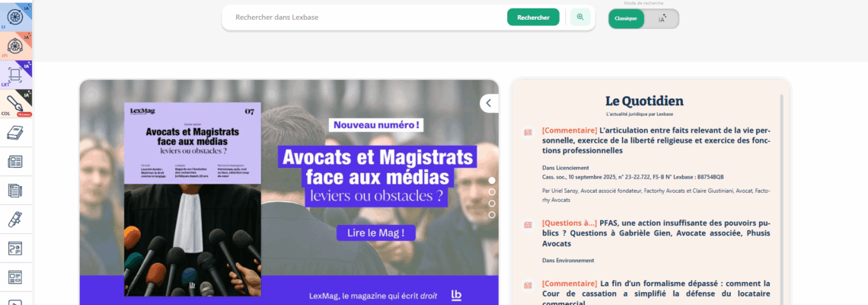This screenshot has width=868, height=305.
Task: Click the Rechercher dans Lexbase search field
Action: coord(365,18)
